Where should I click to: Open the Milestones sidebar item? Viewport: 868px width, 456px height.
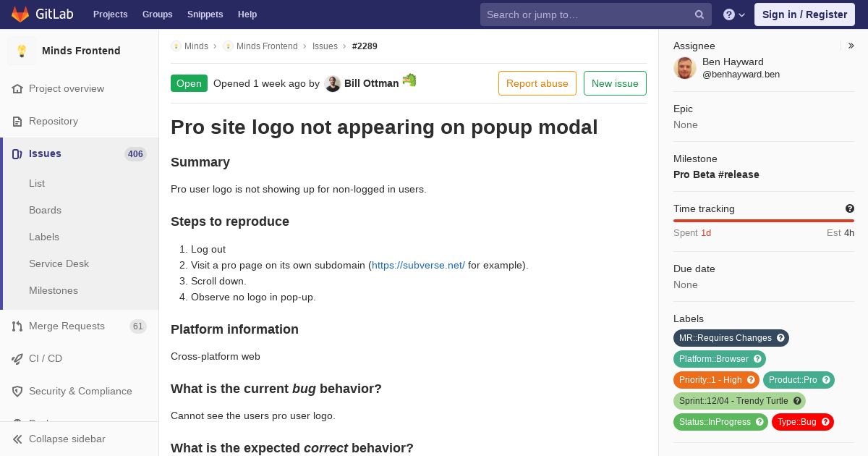54,290
